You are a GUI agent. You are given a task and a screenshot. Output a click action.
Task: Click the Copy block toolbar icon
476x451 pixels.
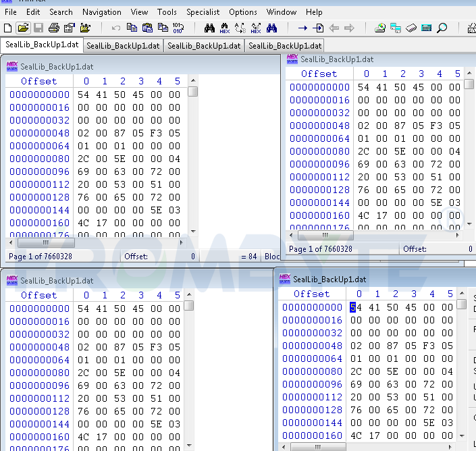pyautogui.click(x=132, y=28)
